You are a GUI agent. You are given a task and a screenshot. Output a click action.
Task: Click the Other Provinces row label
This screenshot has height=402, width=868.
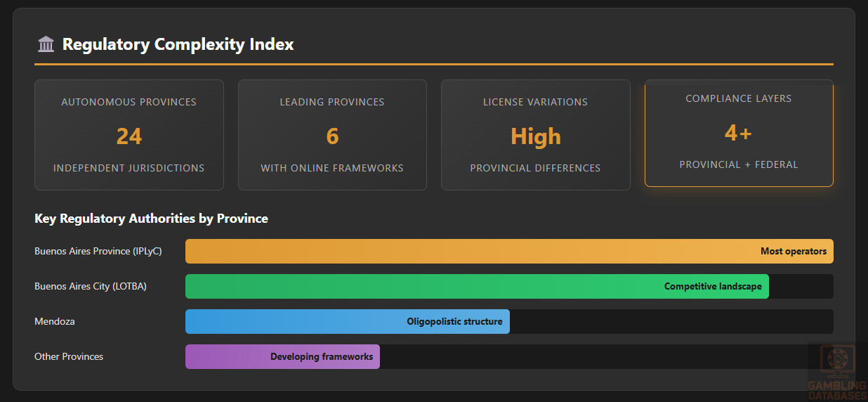69,356
